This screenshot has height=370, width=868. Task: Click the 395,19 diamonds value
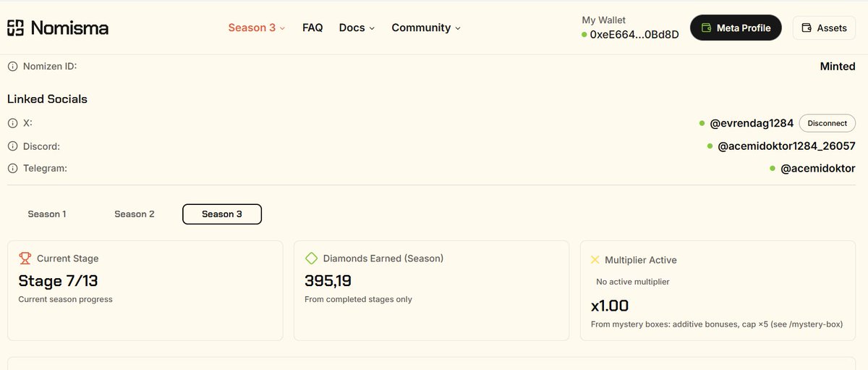pyautogui.click(x=328, y=281)
